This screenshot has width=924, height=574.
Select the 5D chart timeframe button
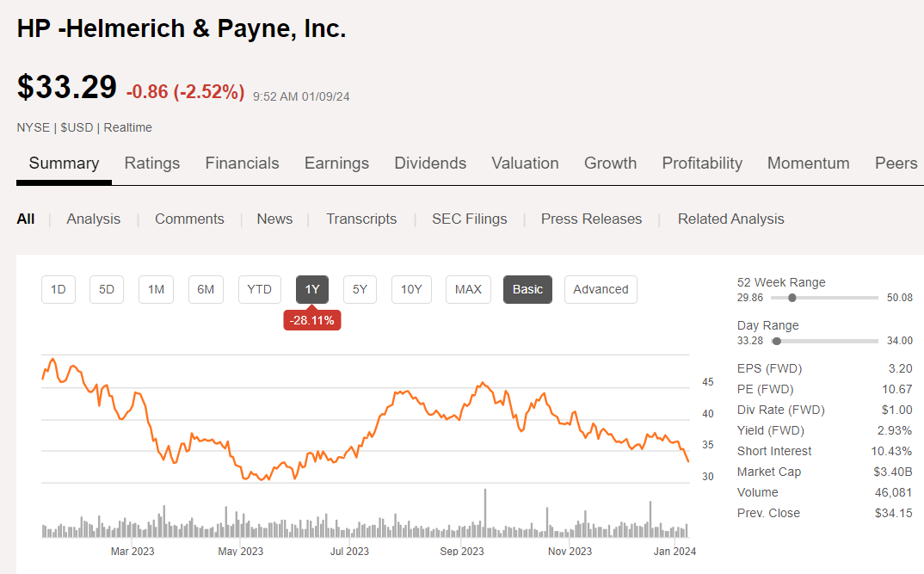pos(107,289)
